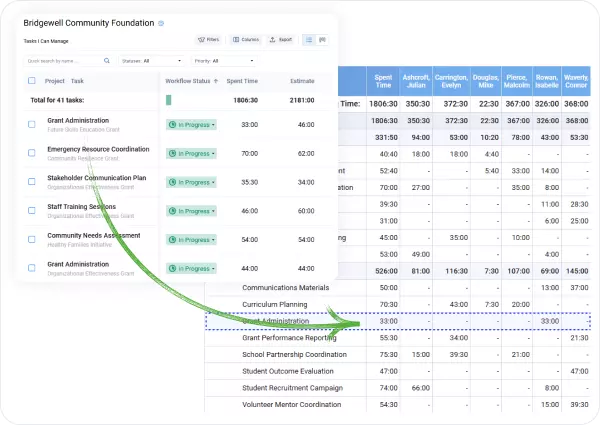The width and height of the screenshot is (600, 425).
Task: Click the Rowan, Isabelle column header
Action: tap(547, 81)
